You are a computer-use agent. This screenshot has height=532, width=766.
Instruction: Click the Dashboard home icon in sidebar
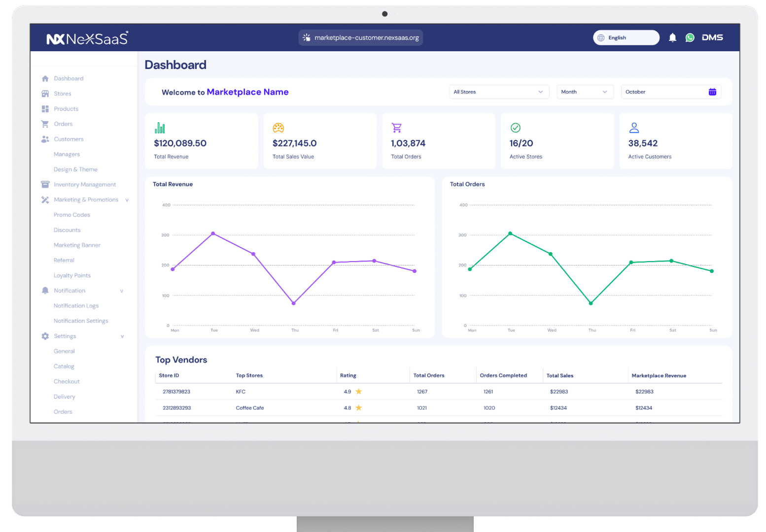(x=45, y=79)
